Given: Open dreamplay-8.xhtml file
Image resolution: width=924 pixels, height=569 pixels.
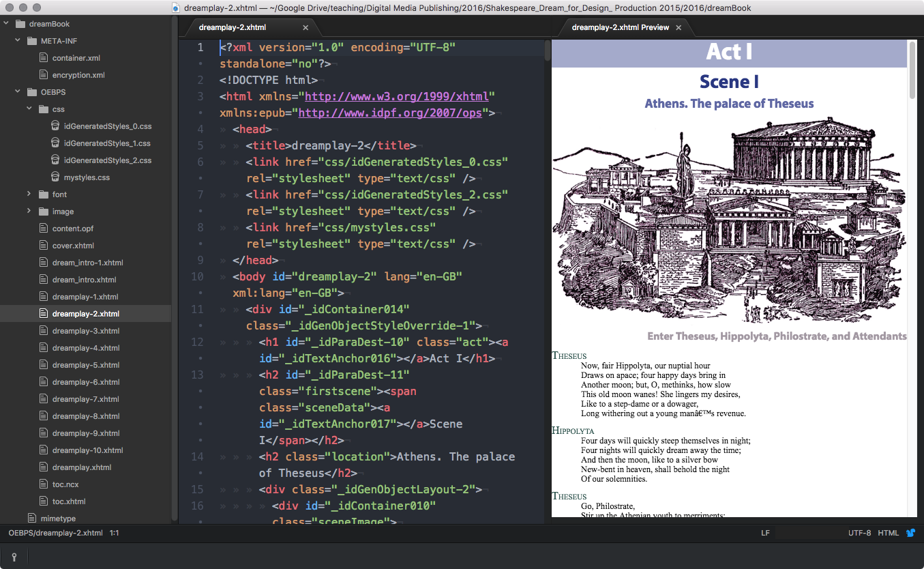Looking at the screenshot, I should click(x=86, y=416).
